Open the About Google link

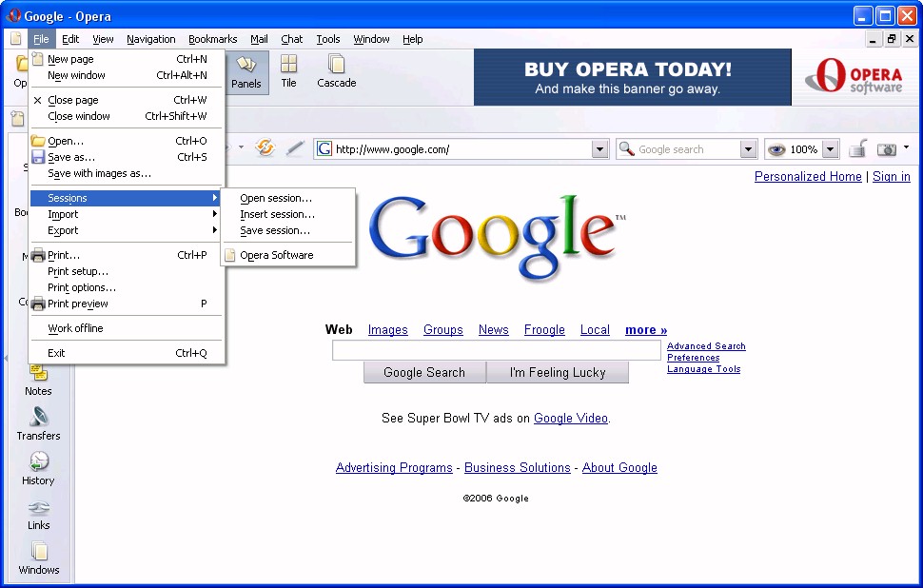tap(619, 467)
